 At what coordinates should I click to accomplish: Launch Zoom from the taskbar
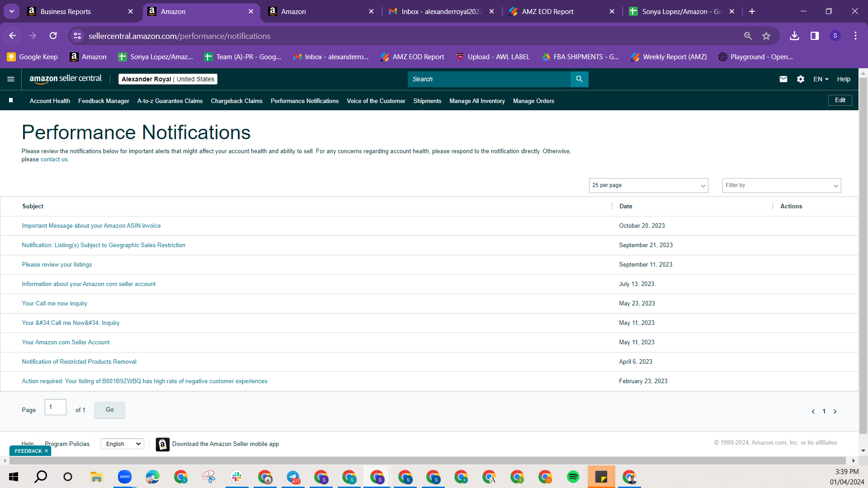tap(124, 477)
